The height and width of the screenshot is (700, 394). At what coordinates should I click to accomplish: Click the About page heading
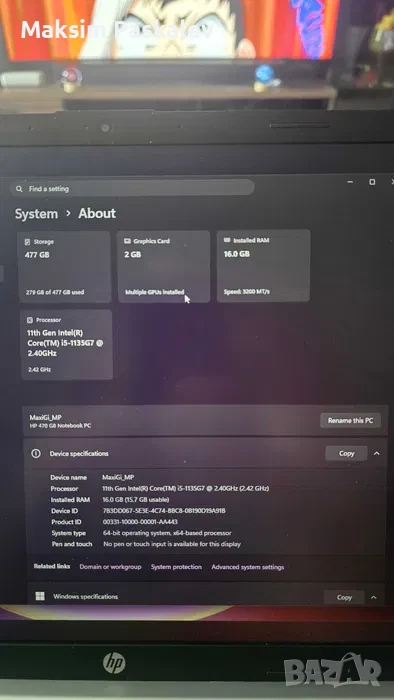97,213
